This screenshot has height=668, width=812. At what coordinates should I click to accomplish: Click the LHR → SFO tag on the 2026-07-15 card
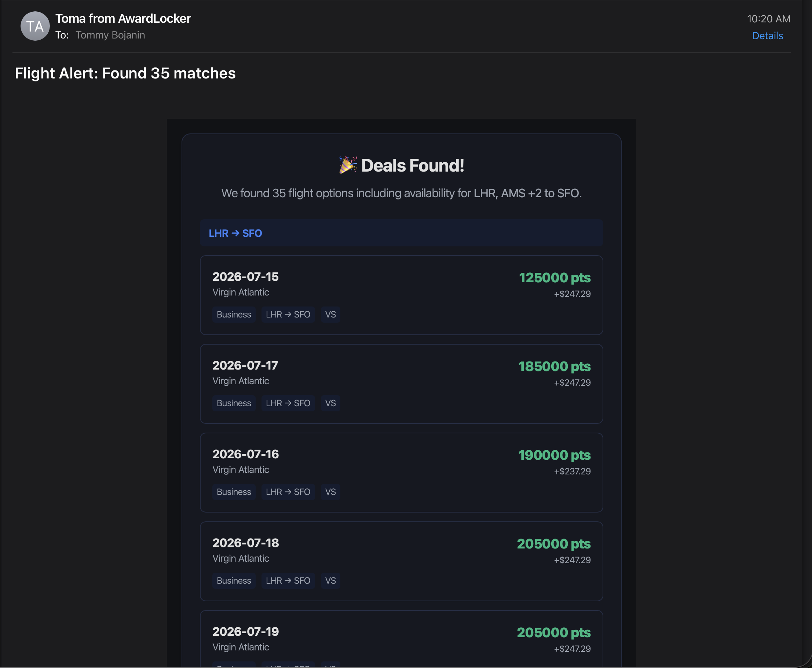click(x=288, y=314)
